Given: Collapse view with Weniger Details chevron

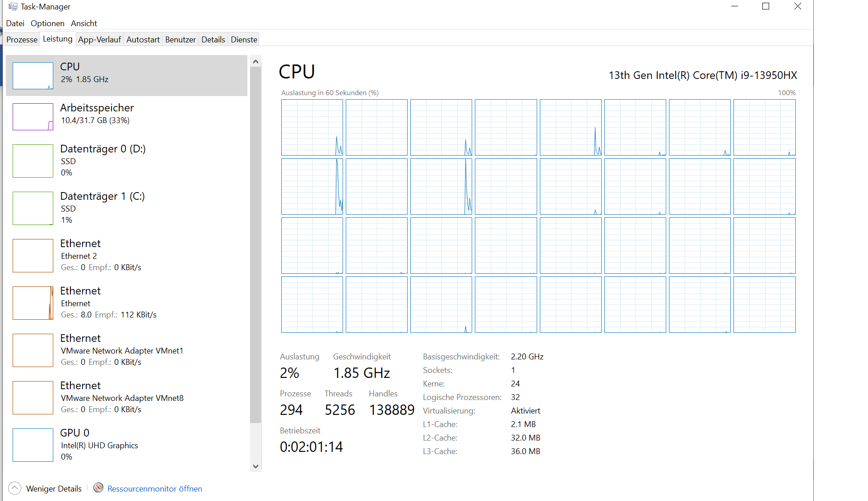Looking at the screenshot, I should (x=14, y=488).
